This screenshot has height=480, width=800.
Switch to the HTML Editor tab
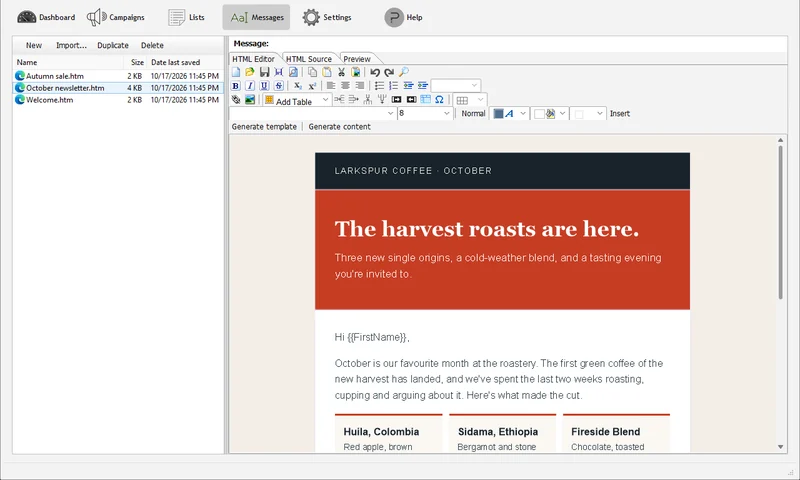(x=254, y=59)
